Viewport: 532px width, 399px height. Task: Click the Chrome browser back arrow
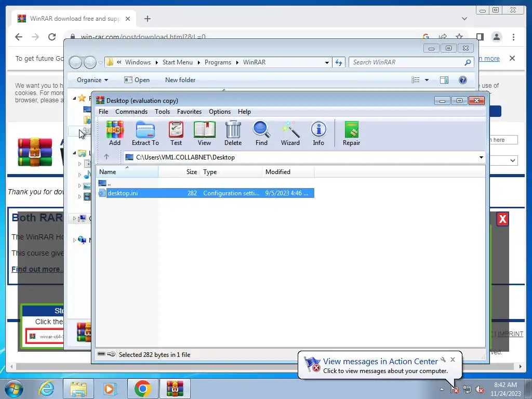pyautogui.click(x=19, y=37)
